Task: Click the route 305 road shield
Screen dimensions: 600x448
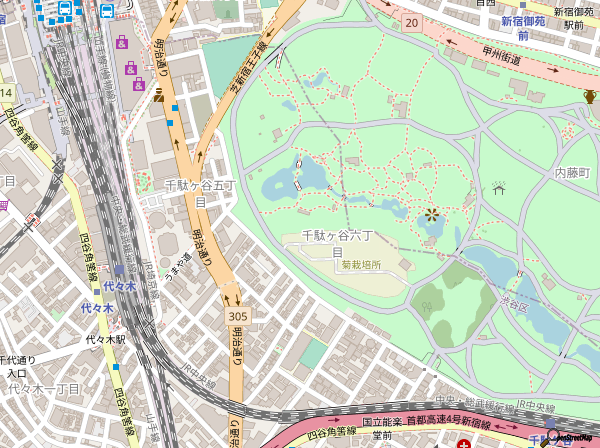Action: coord(237,316)
